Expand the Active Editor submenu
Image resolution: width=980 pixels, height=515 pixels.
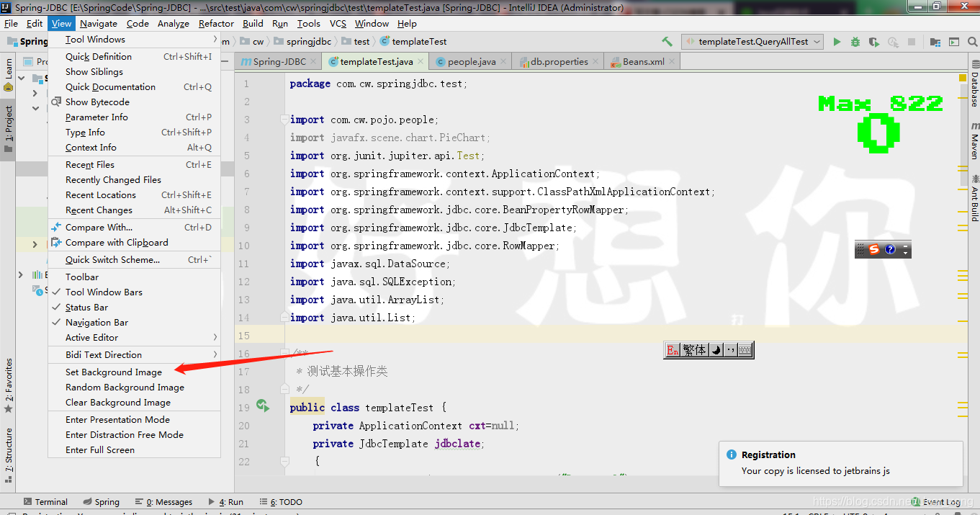(x=134, y=338)
